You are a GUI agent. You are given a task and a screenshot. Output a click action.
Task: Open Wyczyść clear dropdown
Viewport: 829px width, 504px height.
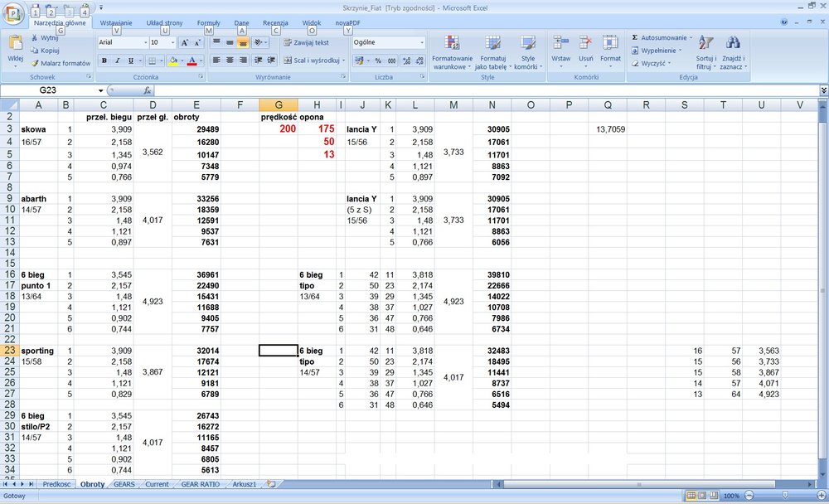669,64
